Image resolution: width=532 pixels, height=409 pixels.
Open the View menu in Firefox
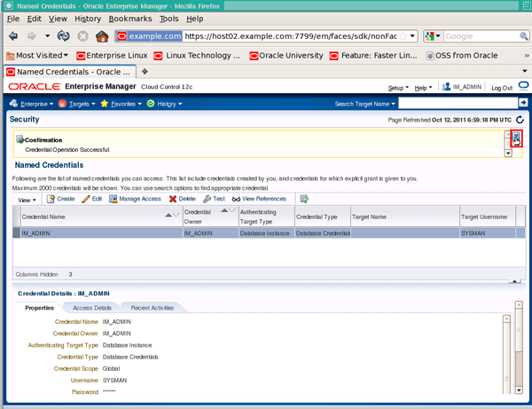click(58, 19)
